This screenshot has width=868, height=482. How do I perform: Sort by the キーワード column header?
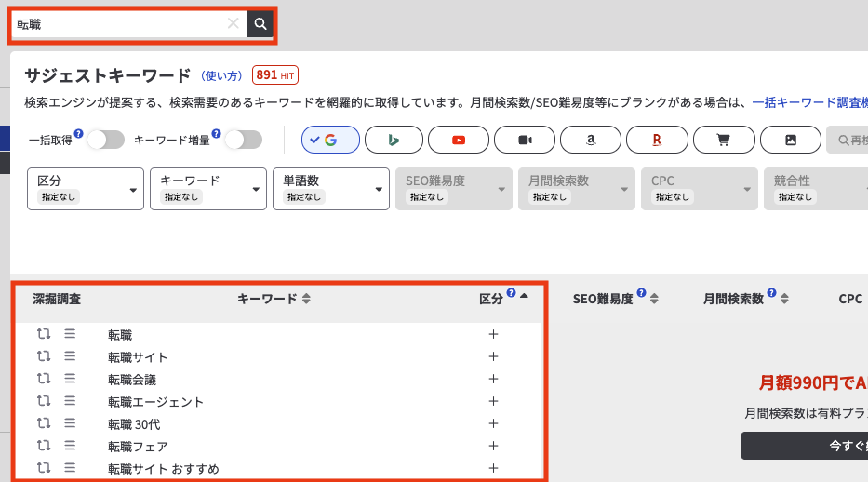(x=274, y=299)
